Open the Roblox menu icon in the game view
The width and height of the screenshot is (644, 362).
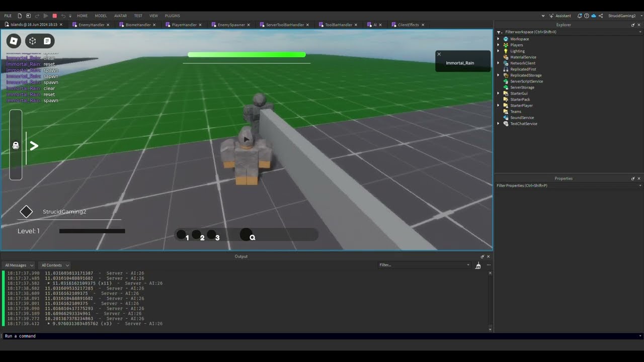tap(14, 41)
